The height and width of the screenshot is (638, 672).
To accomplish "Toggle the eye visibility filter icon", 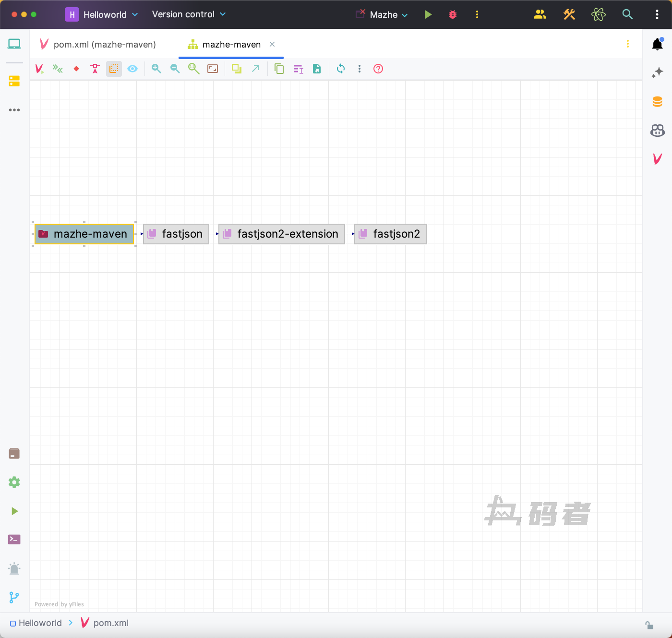I will 132,69.
